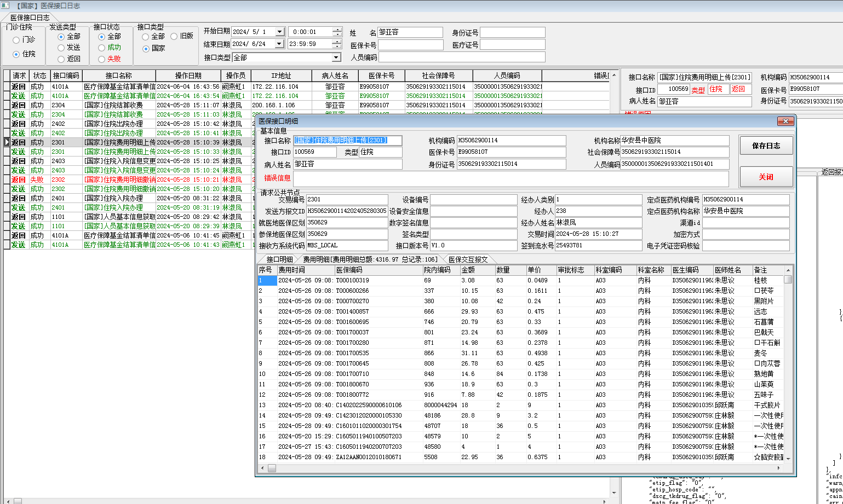The image size is (843, 504).
Task: Switch to the 接口明细 tab
Action: coord(279,259)
